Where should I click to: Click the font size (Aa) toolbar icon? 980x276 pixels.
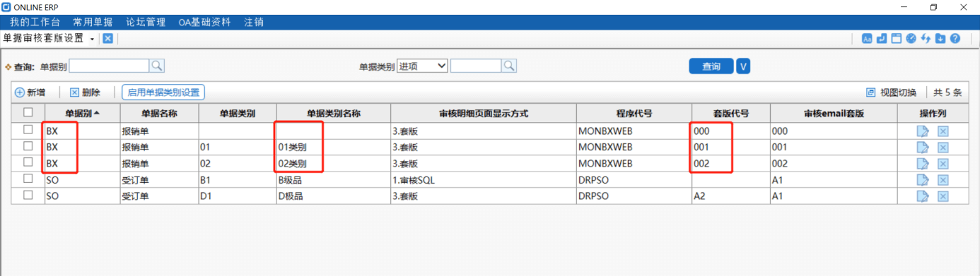click(x=867, y=38)
